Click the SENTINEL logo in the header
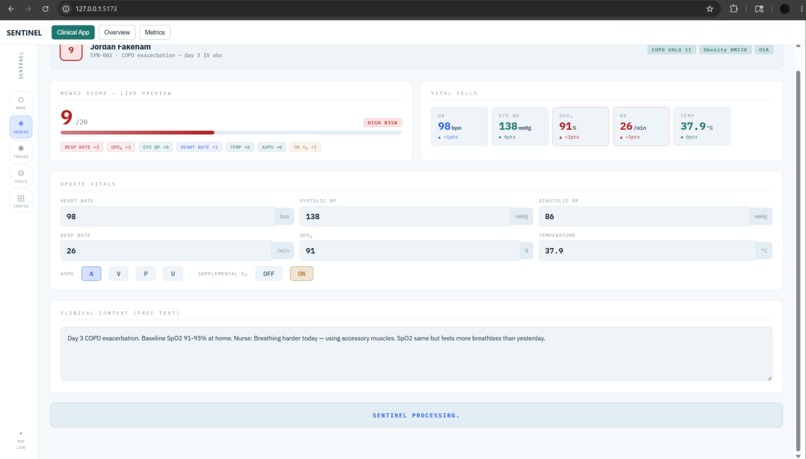This screenshot has width=806, height=459. 24,32
